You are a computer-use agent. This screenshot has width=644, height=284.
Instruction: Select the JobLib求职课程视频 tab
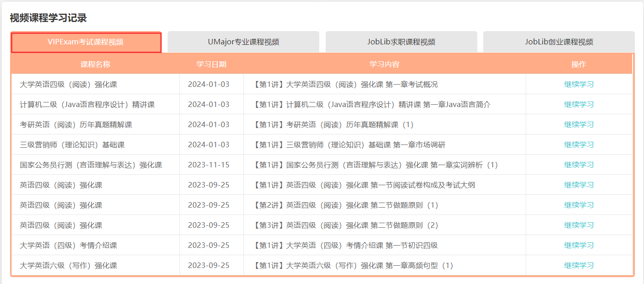click(401, 42)
